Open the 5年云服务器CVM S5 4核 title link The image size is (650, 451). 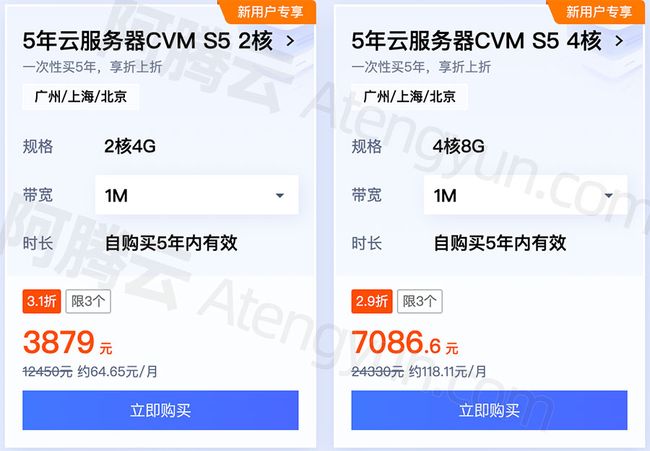pyautogui.click(x=476, y=41)
